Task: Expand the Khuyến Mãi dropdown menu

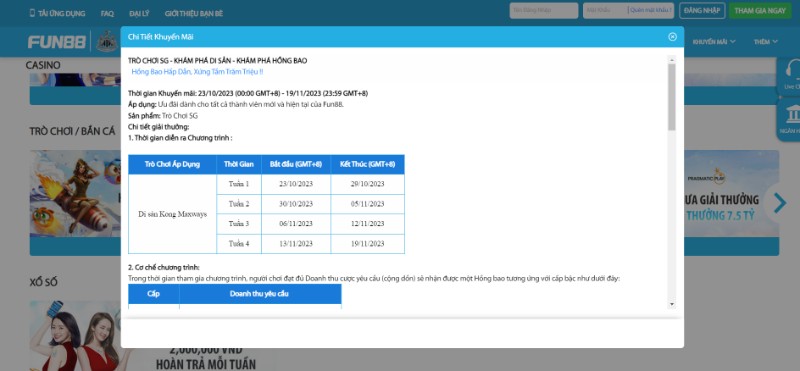Action: point(714,42)
